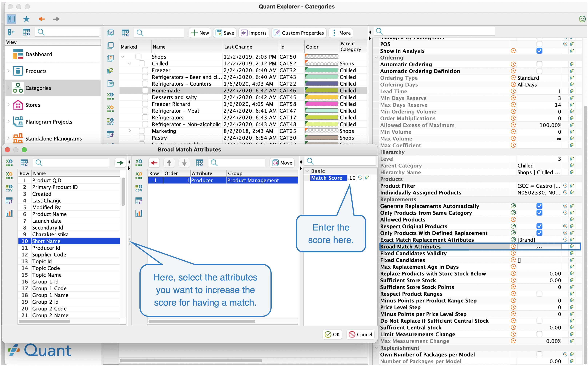588x367 pixels.
Task: Enable Limit Measurements Change checkbox
Action: pos(539,334)
